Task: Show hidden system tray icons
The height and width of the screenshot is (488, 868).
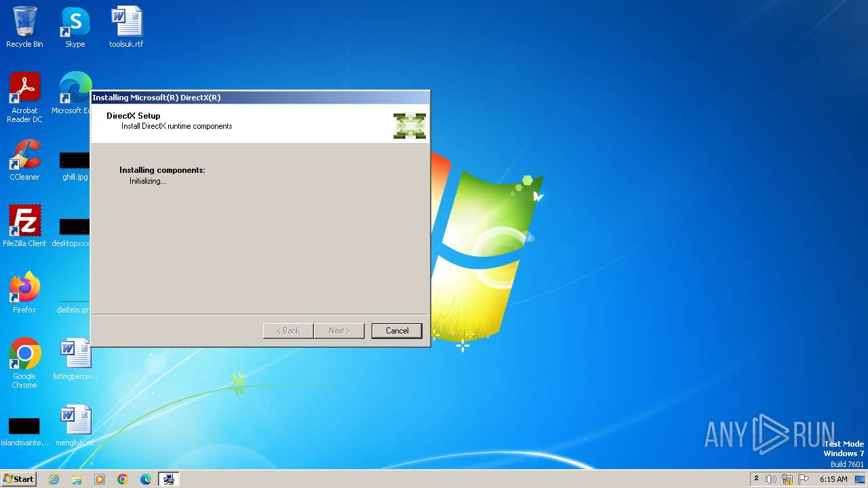Action: 757,479
